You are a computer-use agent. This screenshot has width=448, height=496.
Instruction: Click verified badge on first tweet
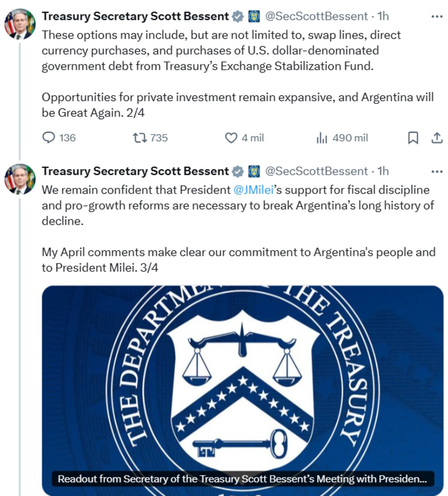coord(237,16)
